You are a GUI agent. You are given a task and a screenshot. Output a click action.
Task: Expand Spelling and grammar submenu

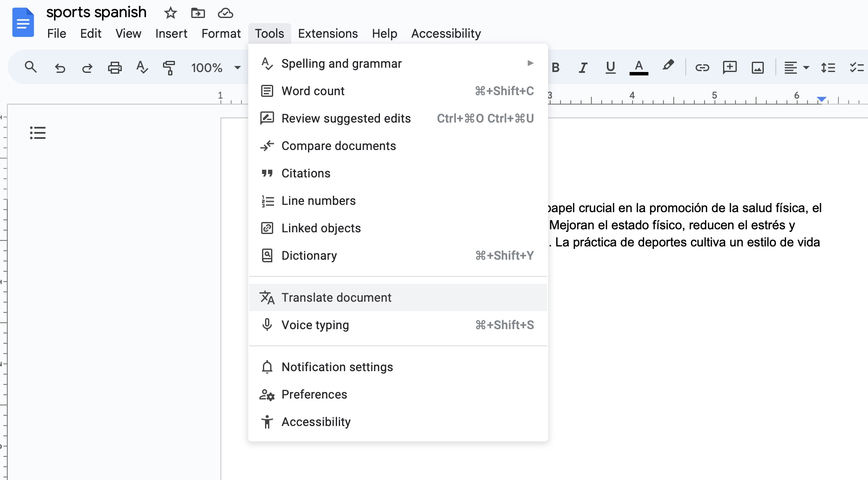[398, 63]
